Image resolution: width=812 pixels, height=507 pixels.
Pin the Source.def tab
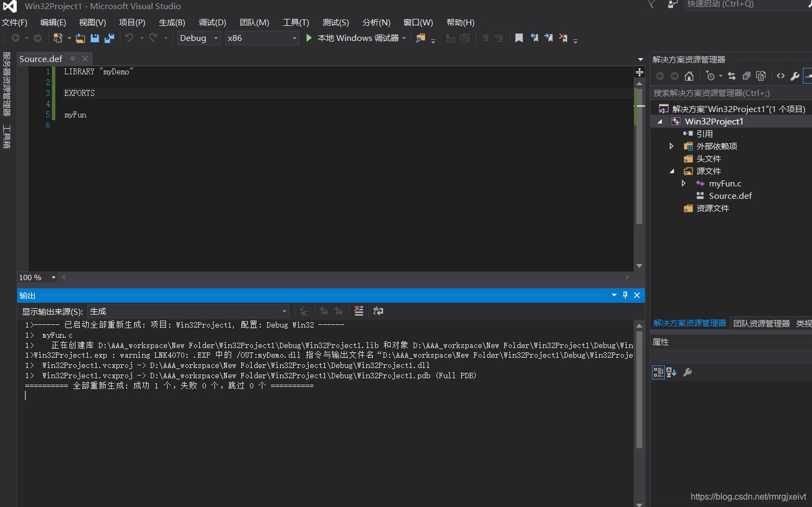73,59
